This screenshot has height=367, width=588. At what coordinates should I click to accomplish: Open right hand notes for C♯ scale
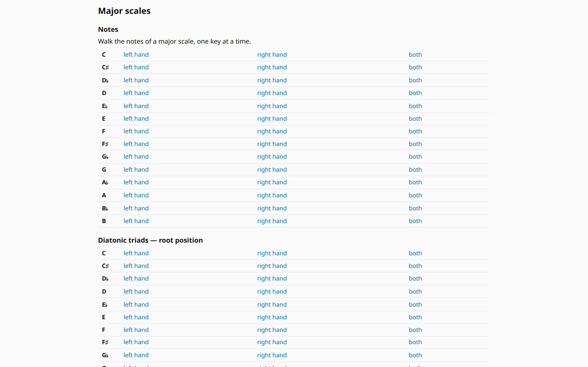272,67
